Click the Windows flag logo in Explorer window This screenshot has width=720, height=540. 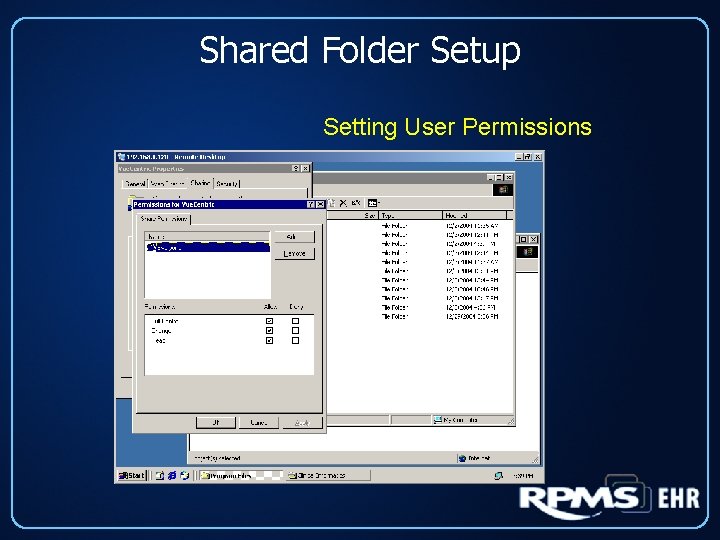pos(503,190)
